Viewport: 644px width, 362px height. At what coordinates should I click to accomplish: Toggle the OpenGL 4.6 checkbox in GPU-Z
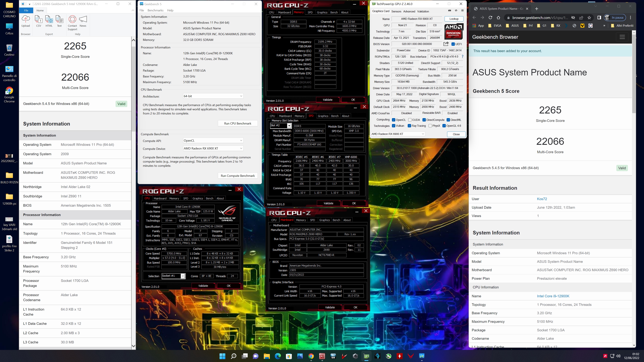tap(444, 126)
